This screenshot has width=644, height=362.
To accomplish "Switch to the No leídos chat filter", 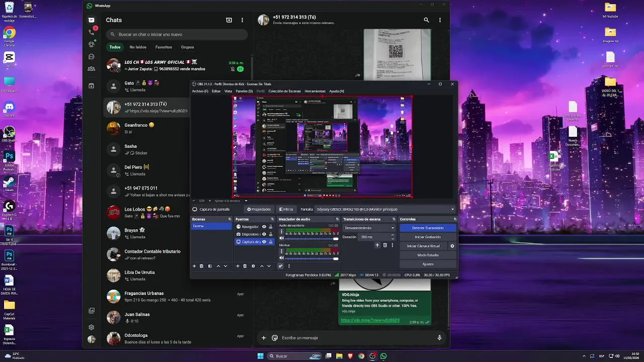I will [x=138, y=47].
